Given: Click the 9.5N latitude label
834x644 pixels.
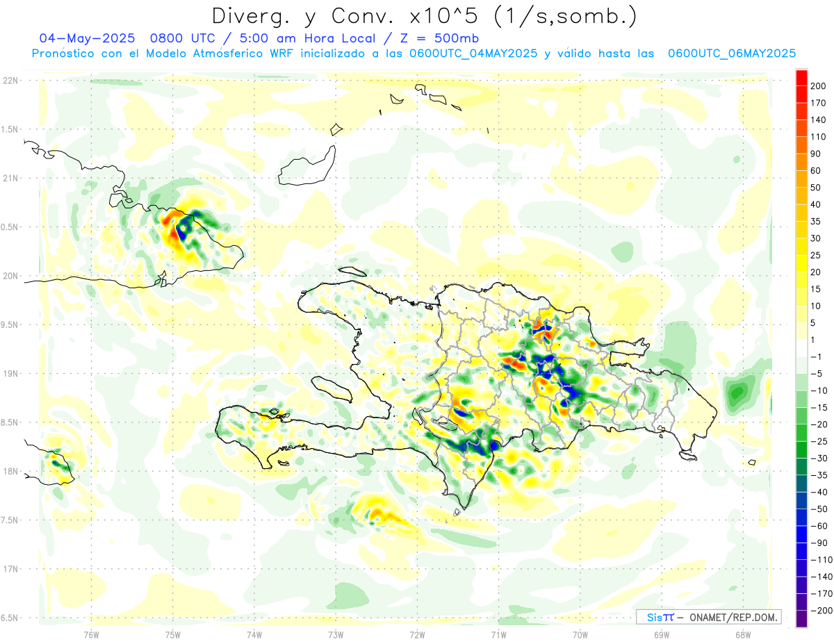Looking at the screenshot, I should (10, 324).
